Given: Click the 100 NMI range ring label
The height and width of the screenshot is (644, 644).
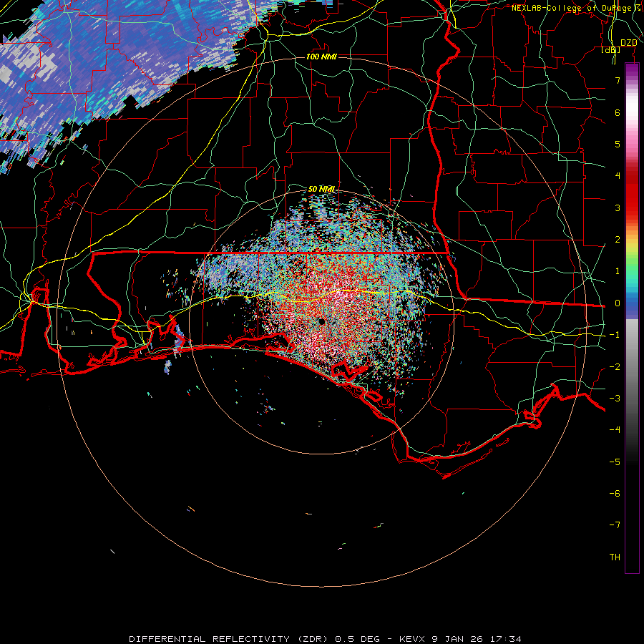Looking at the screenshot, I should [321, 57].
